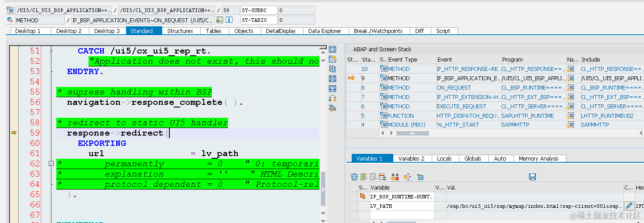Viewport: 644px width, 223px height.
Task: Click the LHTTP_RUNTIMEU02 include cell
Action: (x=612, y=116)
